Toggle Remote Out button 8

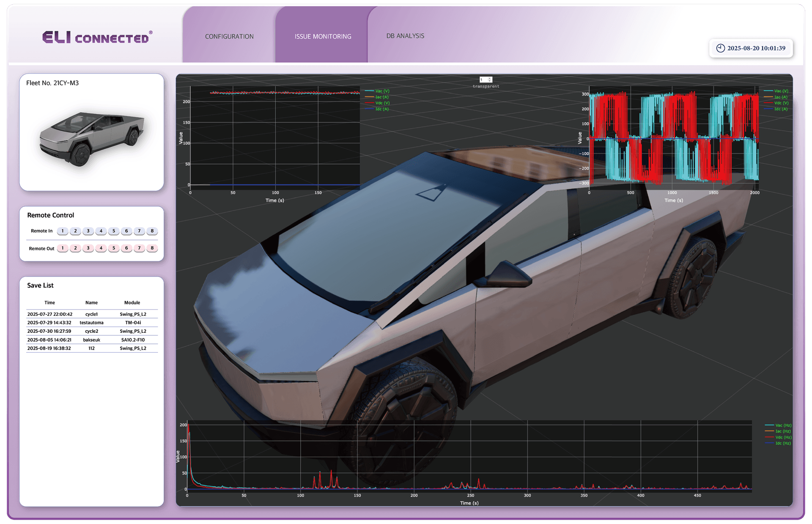point(152,248)
